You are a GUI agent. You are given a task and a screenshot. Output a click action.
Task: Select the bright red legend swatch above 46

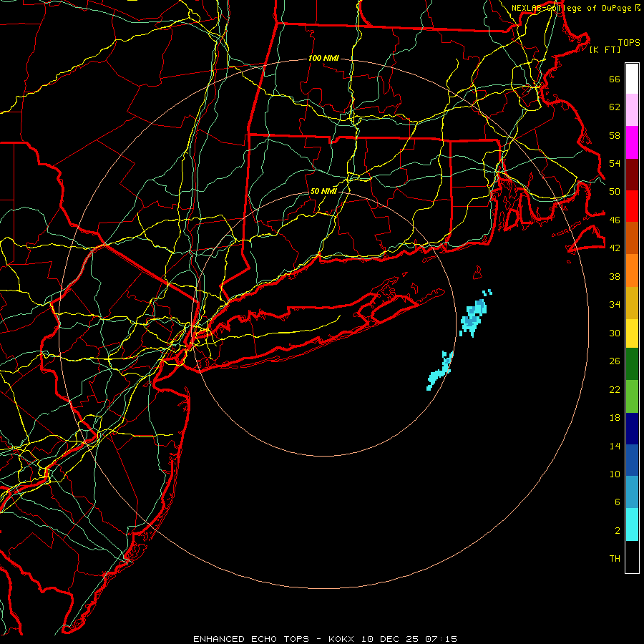click(x=632, y=206)
